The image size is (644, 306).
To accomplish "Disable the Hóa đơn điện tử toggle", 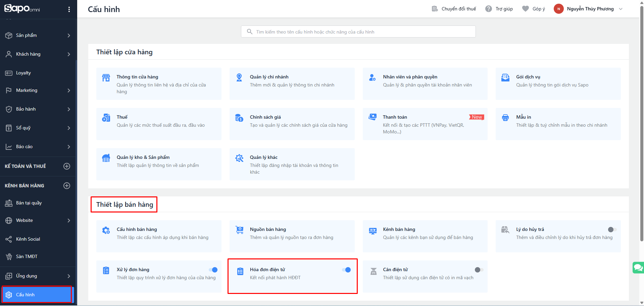I will point(346,270).
